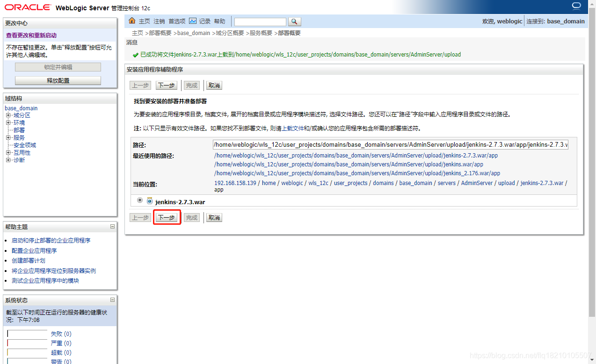Expand the 环境 tree node
The height and width of the screenshot is (364, 596).
click(8, 123)
